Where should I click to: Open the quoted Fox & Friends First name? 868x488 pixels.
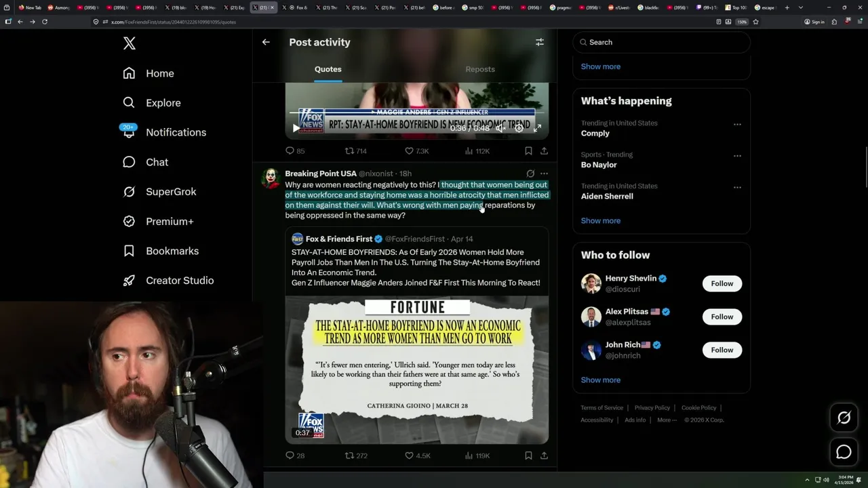coord(339,239)
